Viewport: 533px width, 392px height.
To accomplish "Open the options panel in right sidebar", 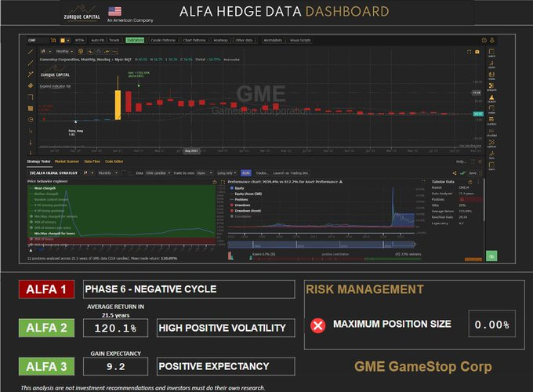I will [491, 143].
